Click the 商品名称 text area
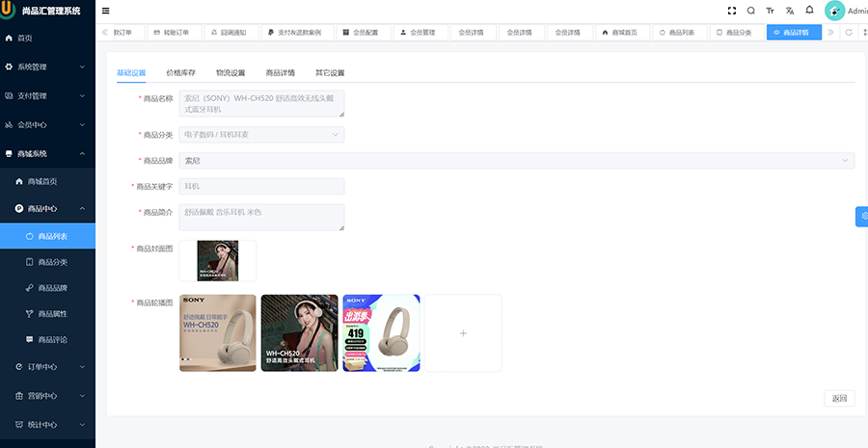 (261, 104)
